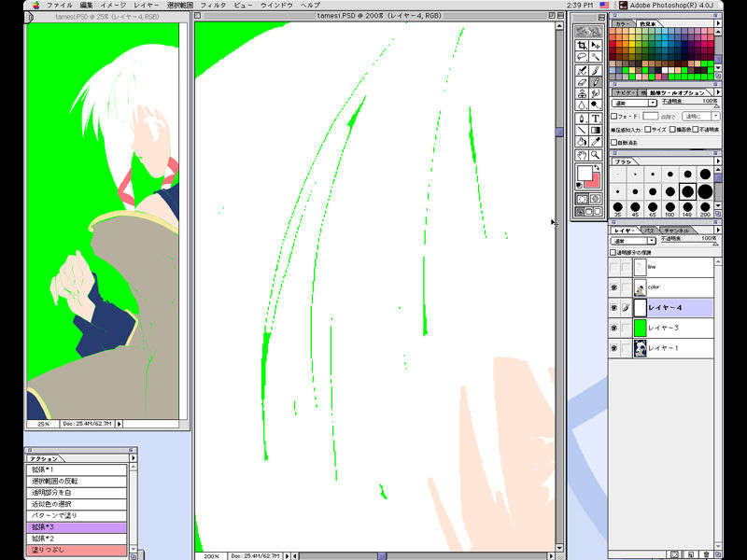Hide レイヤー 3 via its eye icon
This screenshot has width=747, height=560.
[614, 329]
